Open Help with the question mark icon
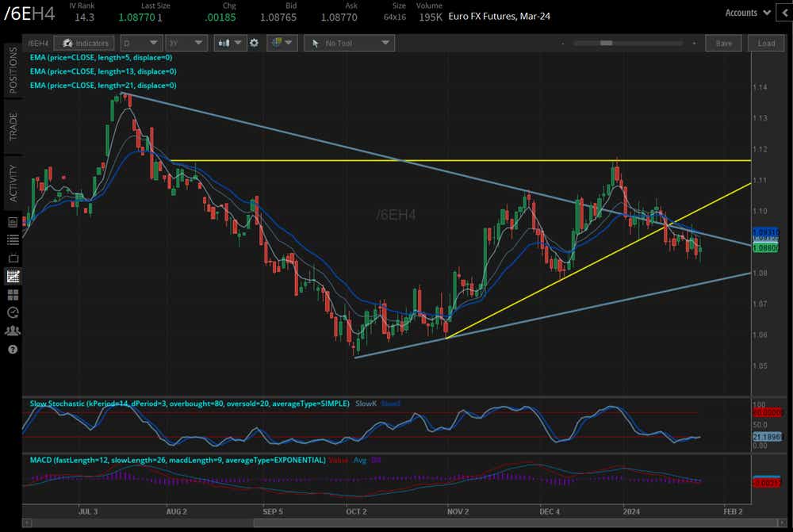The width and height of the screenshot is (793, 532). pos(12,347)
